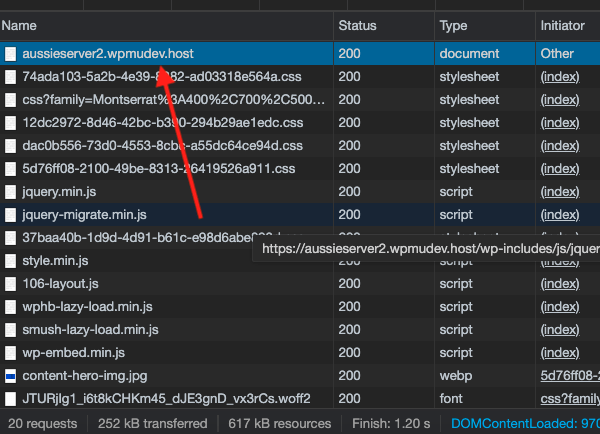This screenshot has width=600, height=434.
Task: Click the document file icon for aussieserver2.wpmudev.host
Action: (11, 54)
